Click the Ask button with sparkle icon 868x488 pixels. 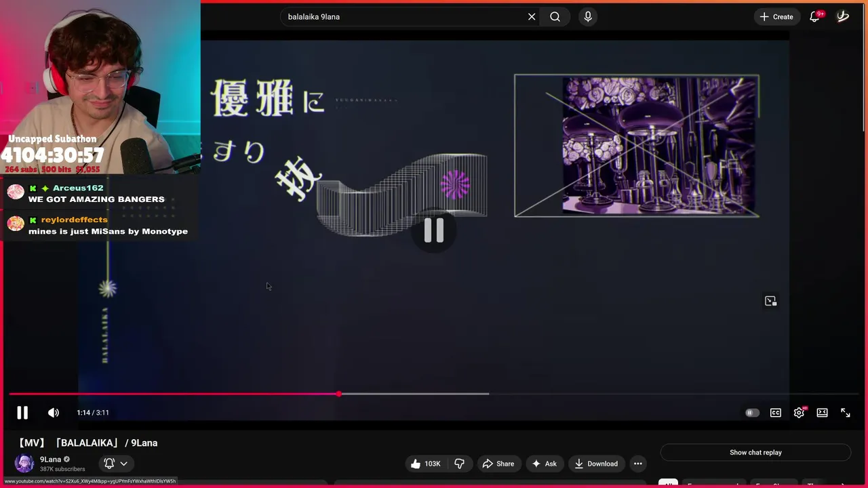pyautogui.click(x=545, y=464)
